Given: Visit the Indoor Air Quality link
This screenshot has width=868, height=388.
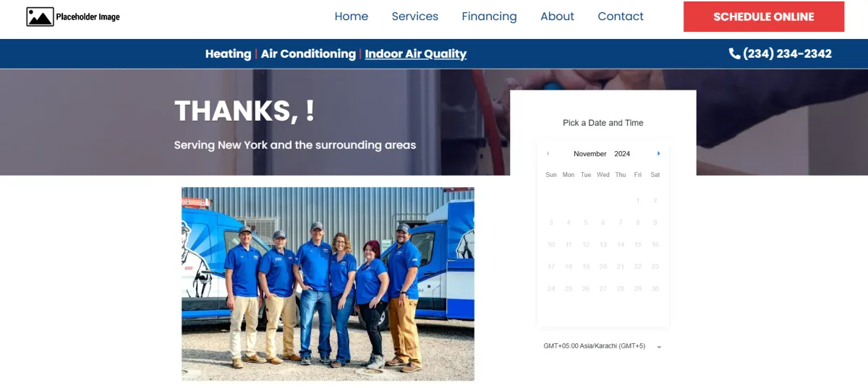Looking at the screenshot, I should (x=416, y=53).
